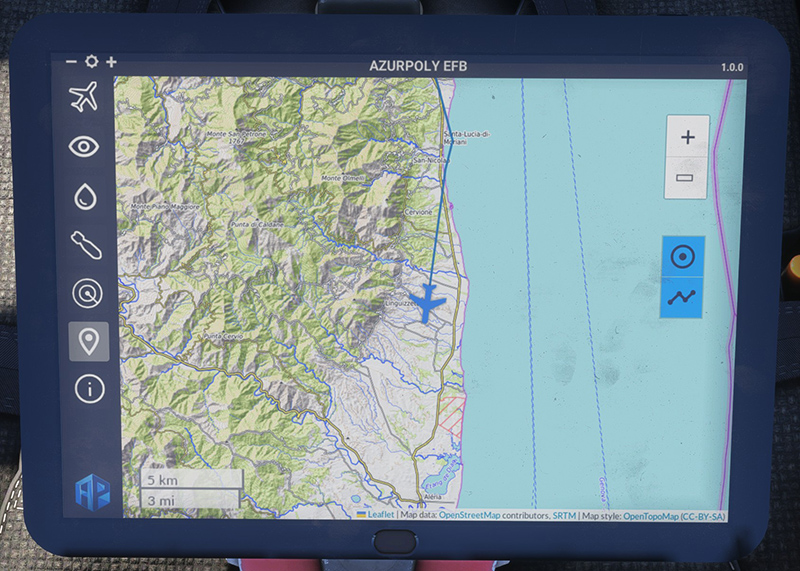
Task: Decrease tablet brightness with minus icon
Action: coord(71,62)
